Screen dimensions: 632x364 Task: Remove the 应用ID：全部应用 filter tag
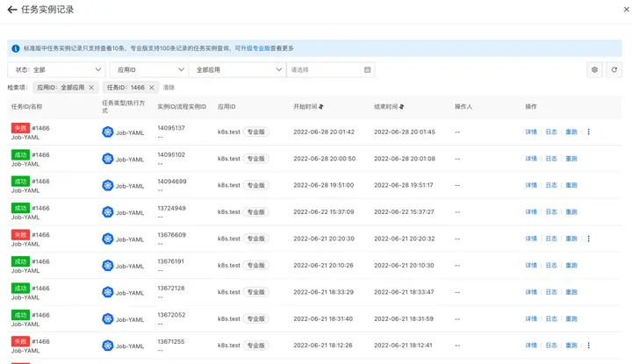[x=91, y=88]
